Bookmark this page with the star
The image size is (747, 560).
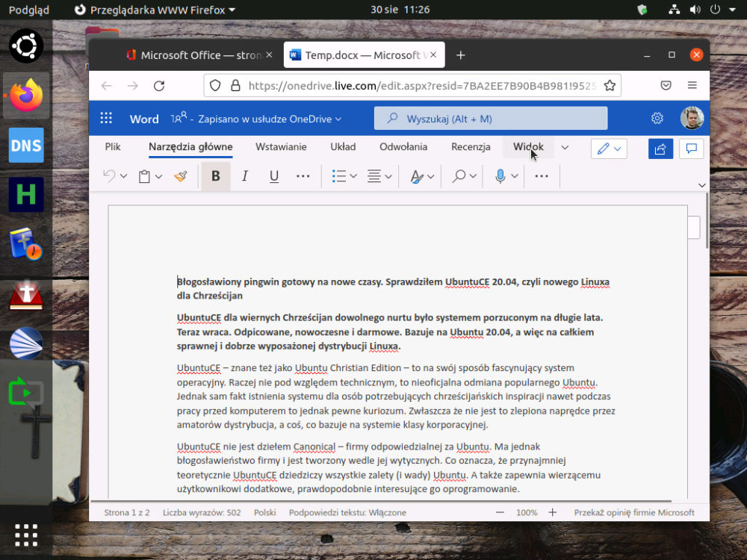pos(610,86)
